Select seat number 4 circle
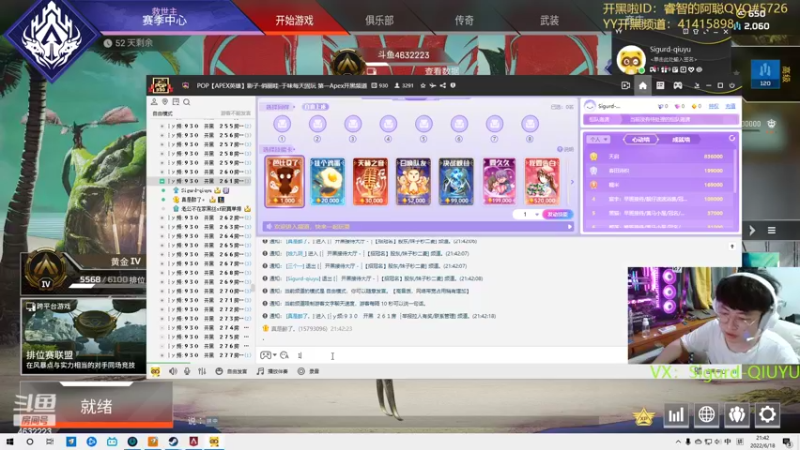 point(388,123)
